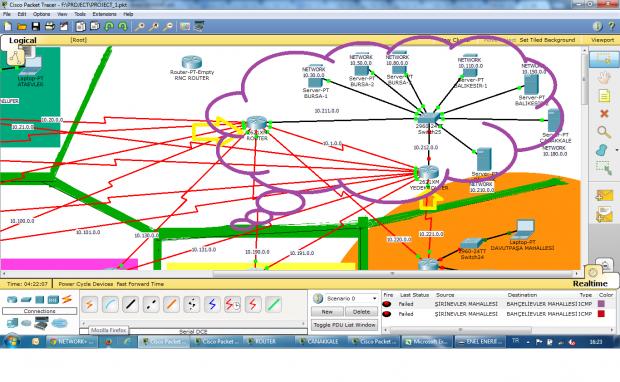
Task: Click the Delete scenario button
Action: (361, 312)
